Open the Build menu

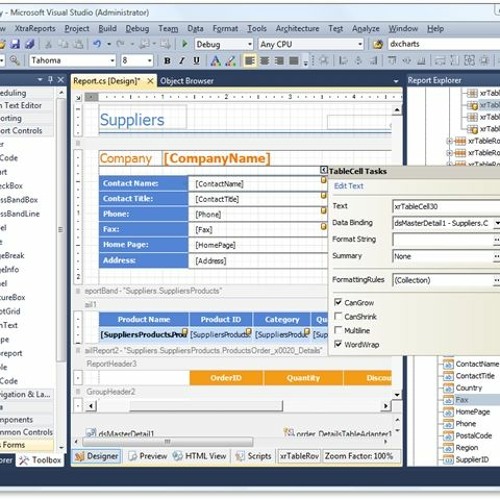coord(107,29)
